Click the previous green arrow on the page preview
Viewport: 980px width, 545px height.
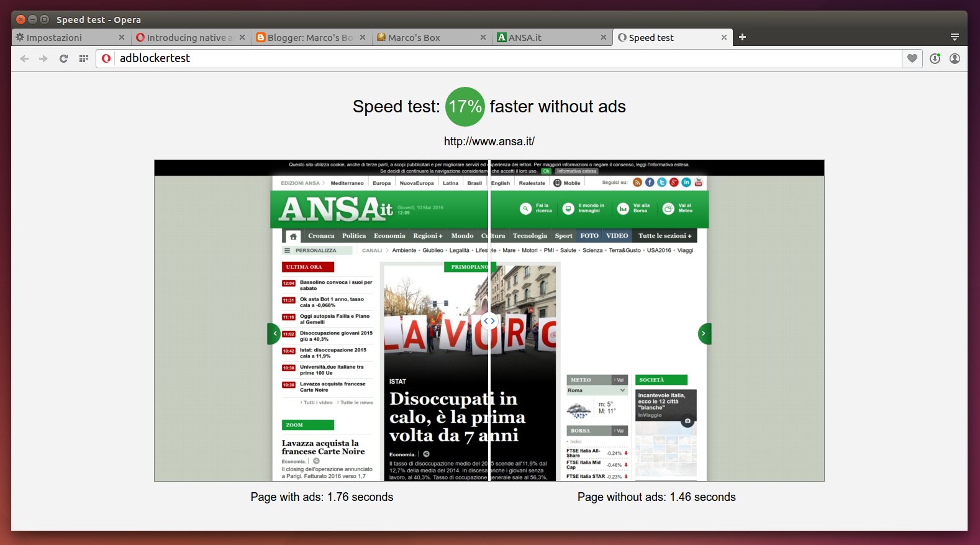[274, 334]
